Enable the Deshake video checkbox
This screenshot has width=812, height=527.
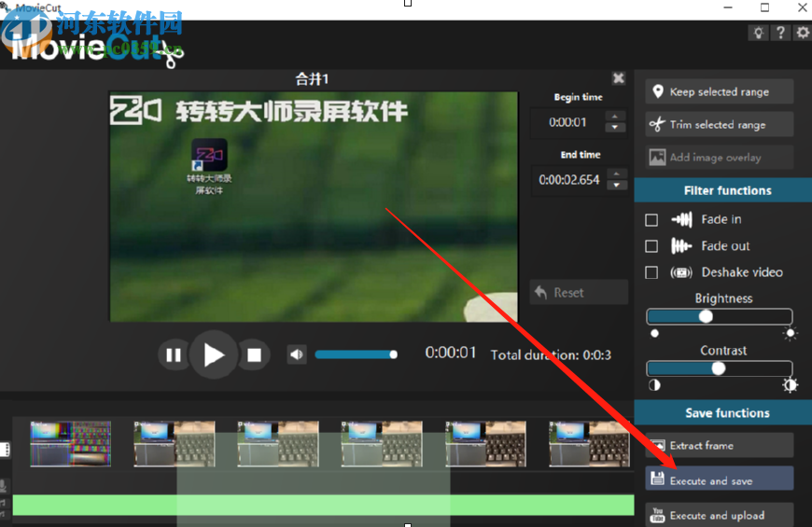651,272
